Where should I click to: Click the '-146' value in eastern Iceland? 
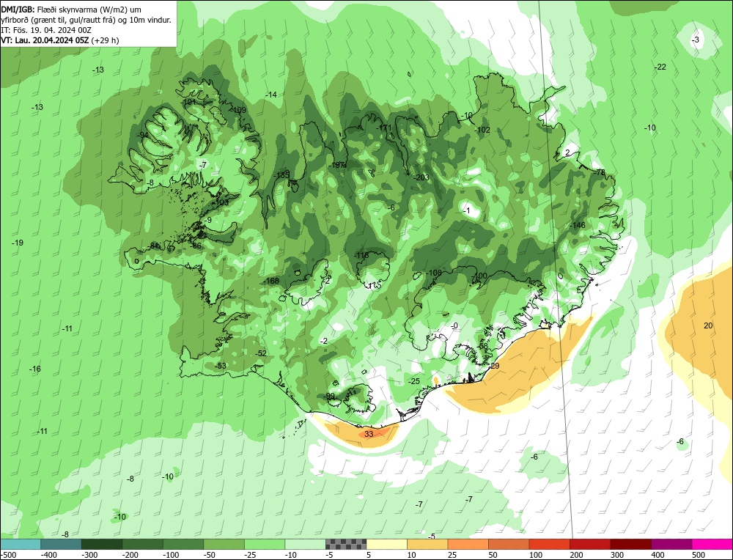578,225
